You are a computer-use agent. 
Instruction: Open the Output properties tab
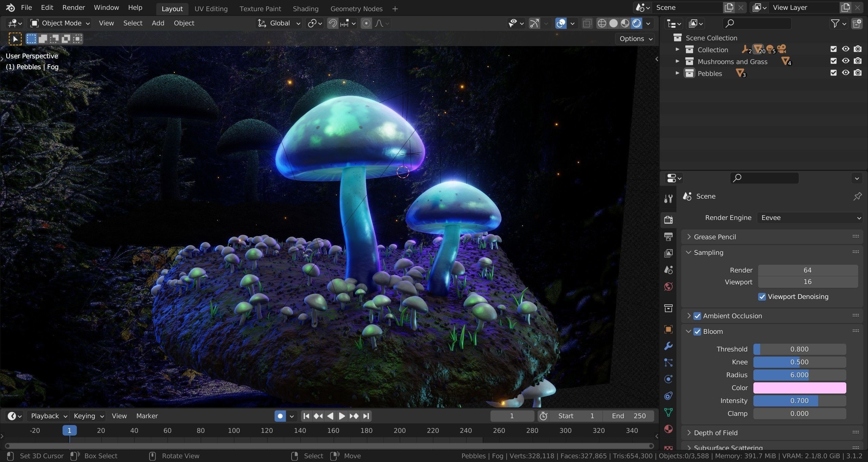pos(668,237)
